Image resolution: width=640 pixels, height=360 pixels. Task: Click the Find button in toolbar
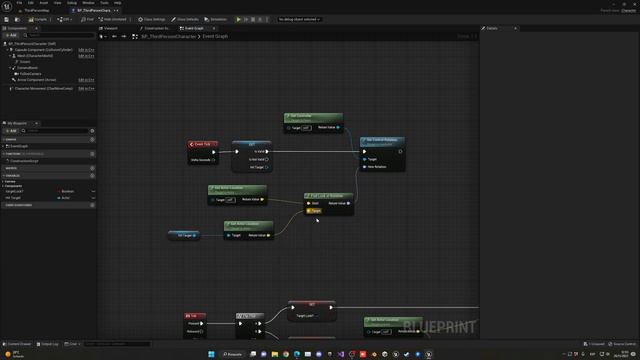(x=87, y=19)
